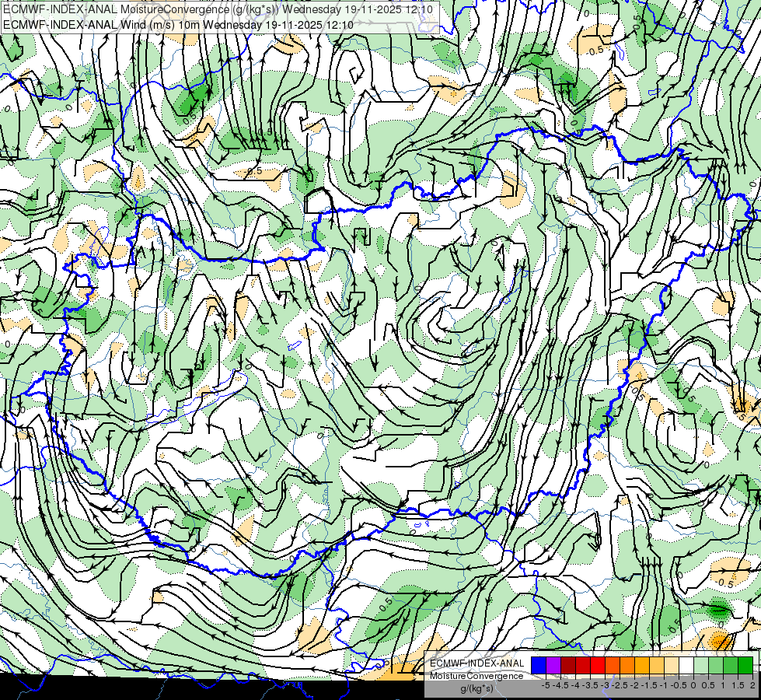The width and height of the screenshot is (761, 700).
Task: Select the purple legend swatch
Action: pyautogui.click(x=553, y=665)
